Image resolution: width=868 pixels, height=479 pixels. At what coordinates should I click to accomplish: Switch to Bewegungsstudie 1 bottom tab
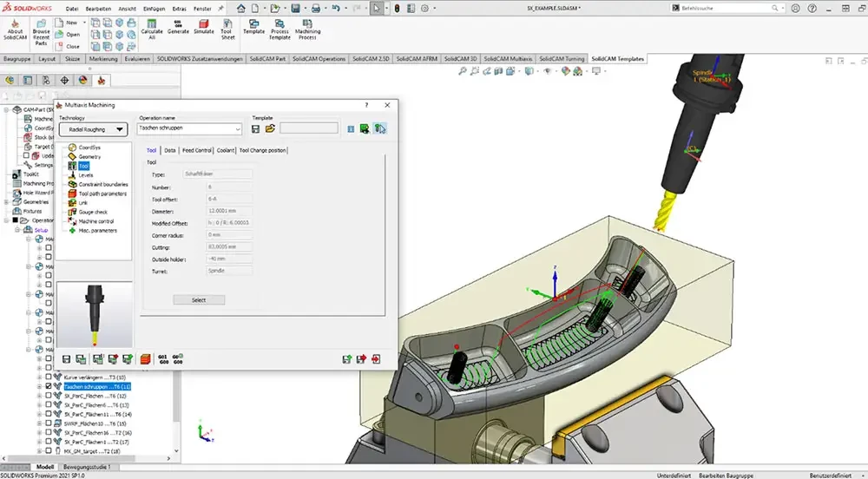85,467
